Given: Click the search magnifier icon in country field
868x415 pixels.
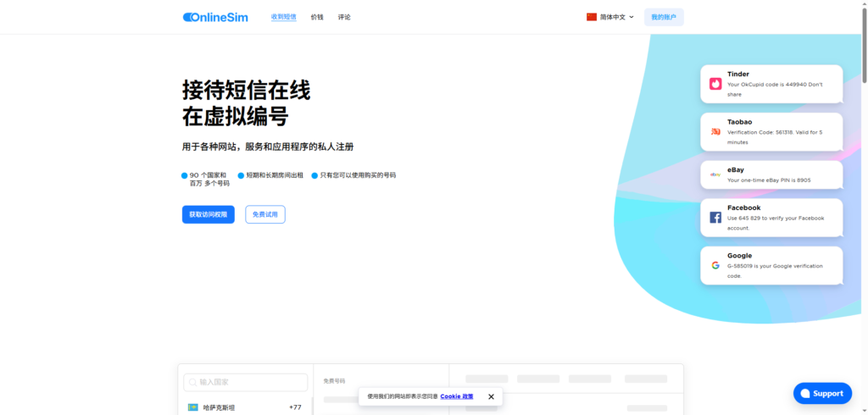Looking at the screenshot, I should [x=192, y=383].
